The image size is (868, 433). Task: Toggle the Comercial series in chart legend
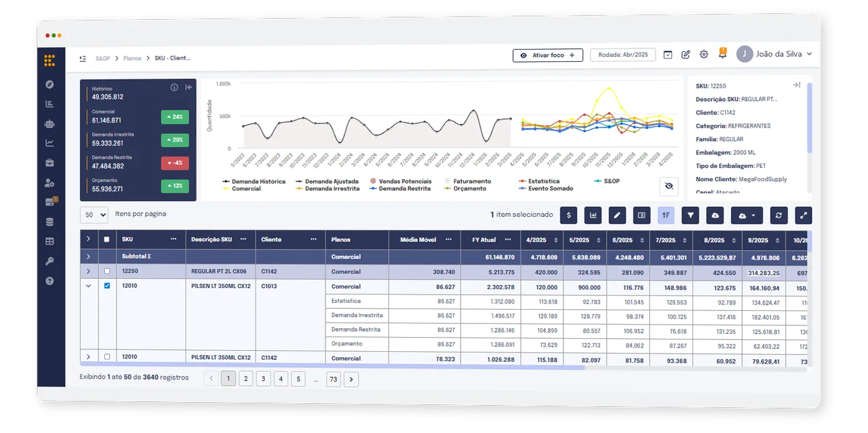pyautogui.click(x=242, y=188)
